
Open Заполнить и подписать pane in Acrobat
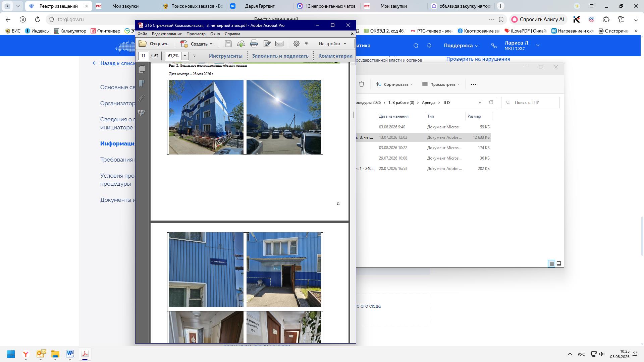point(280,56)
